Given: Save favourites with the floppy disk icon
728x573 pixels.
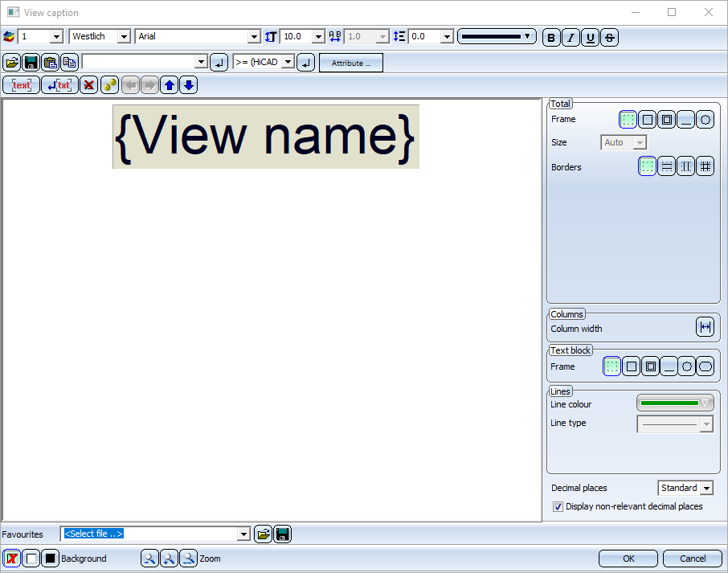Looking at the screenshot, I should [282, 534].
